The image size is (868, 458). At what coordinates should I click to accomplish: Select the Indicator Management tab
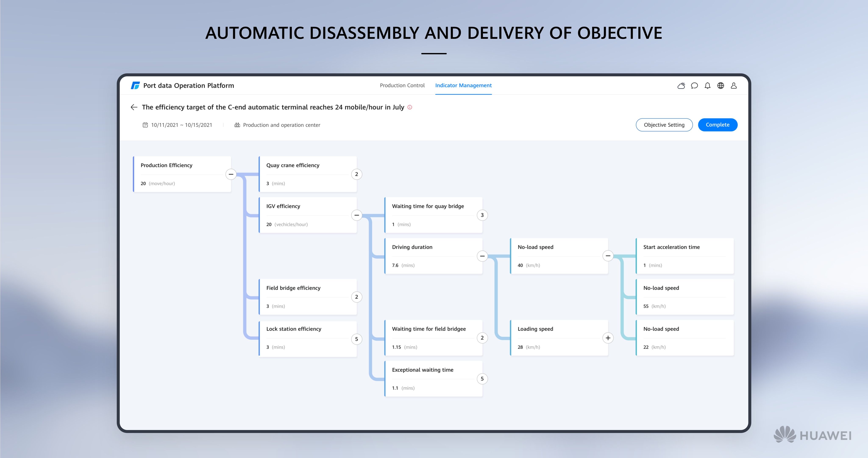[x=463, y=86]
